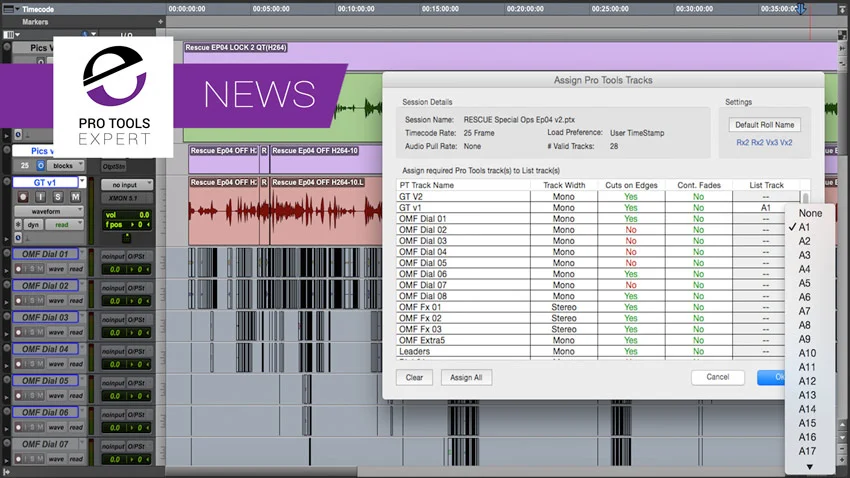Open read automation selector on OMF Dial 04
The width and height of the screenshot is (850, 478).
point(76,364)
